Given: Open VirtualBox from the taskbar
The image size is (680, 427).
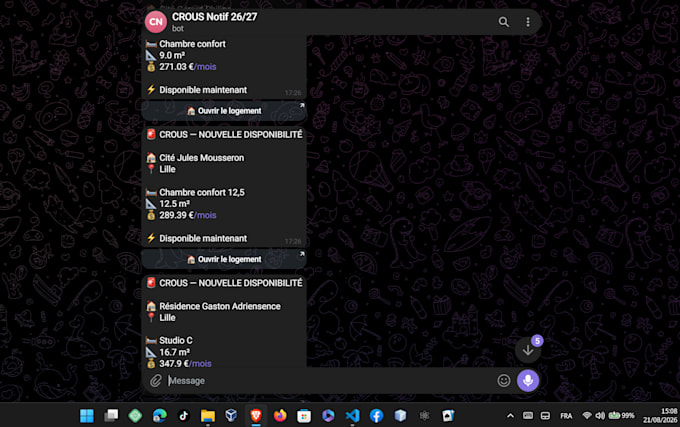Looking at the screenshot, I should (x=231, y=416).
